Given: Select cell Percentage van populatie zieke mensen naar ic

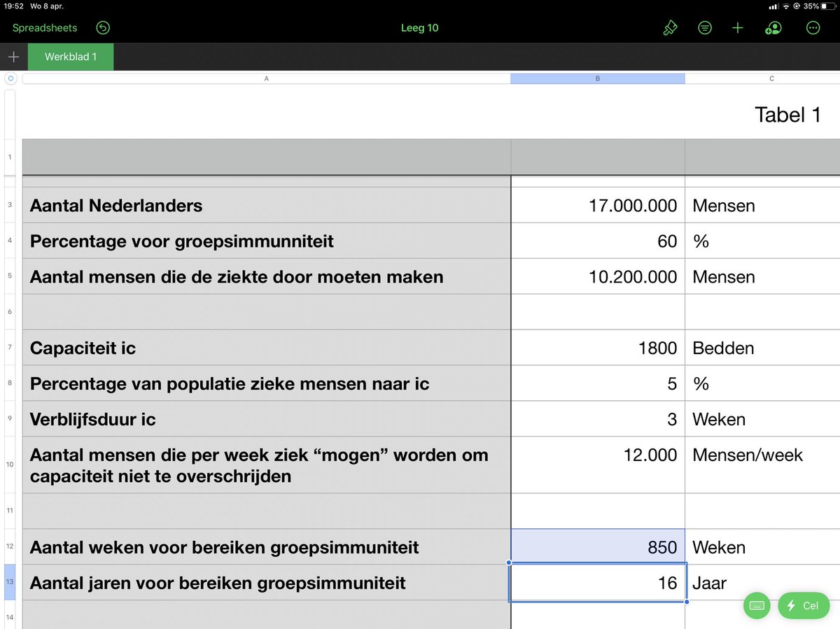Looking at the screenshot, I should [x=267, y=383].
